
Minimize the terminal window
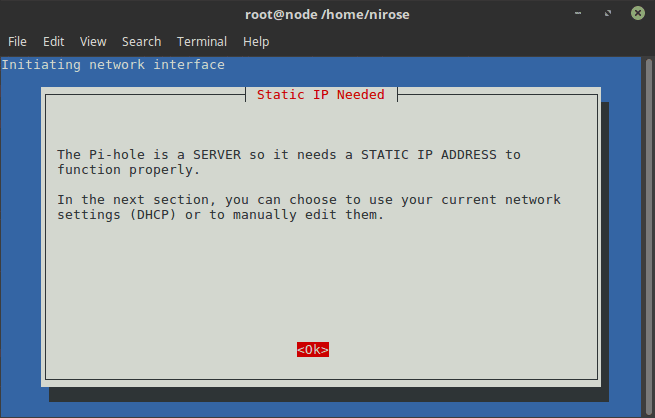tap(578, 13)
